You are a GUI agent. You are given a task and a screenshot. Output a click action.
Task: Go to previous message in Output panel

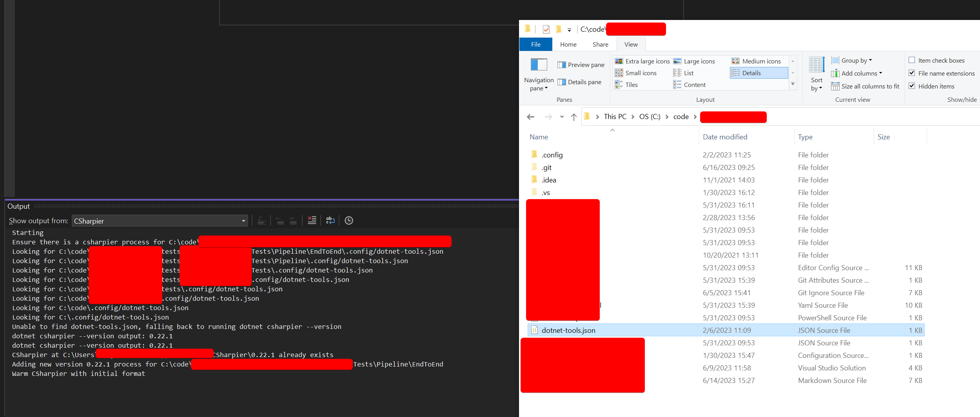coord(280,220)
